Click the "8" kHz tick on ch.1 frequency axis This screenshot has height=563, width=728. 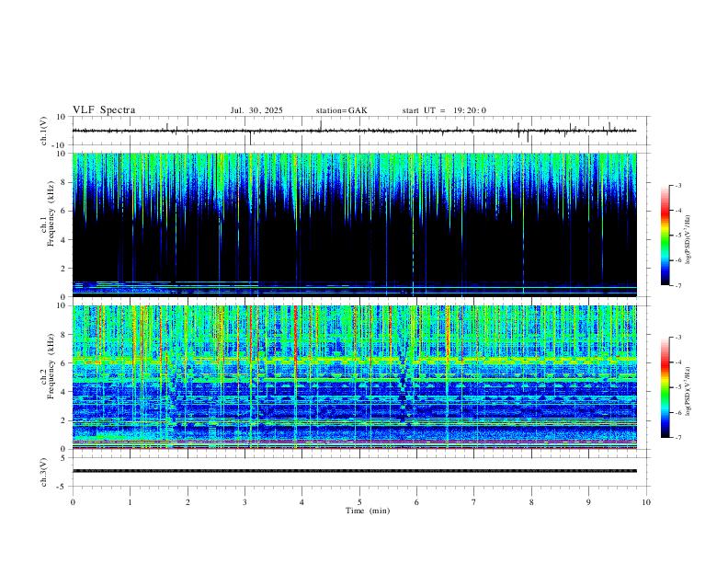point(64,182)
